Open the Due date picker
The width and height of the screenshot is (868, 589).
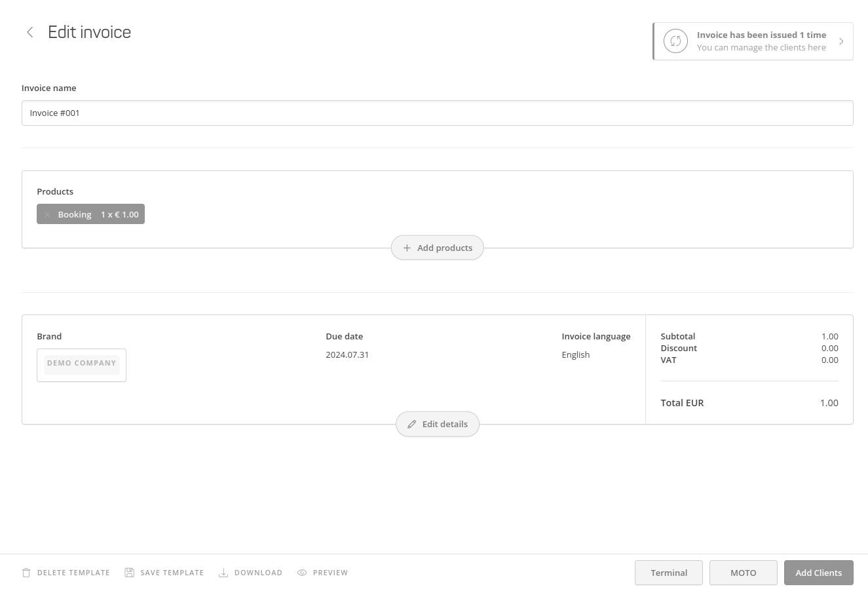[347, 354]
